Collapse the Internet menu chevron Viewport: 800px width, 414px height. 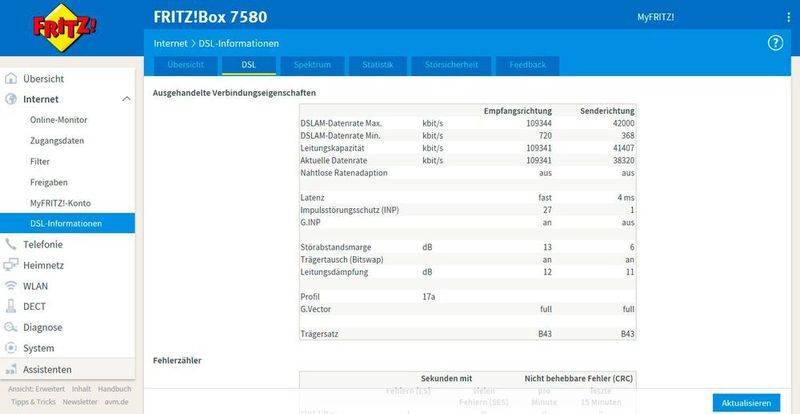(x=127, y=99)
